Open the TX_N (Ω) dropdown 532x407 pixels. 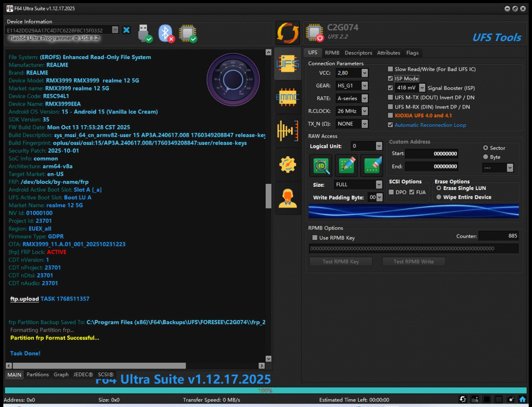point(365,124)
